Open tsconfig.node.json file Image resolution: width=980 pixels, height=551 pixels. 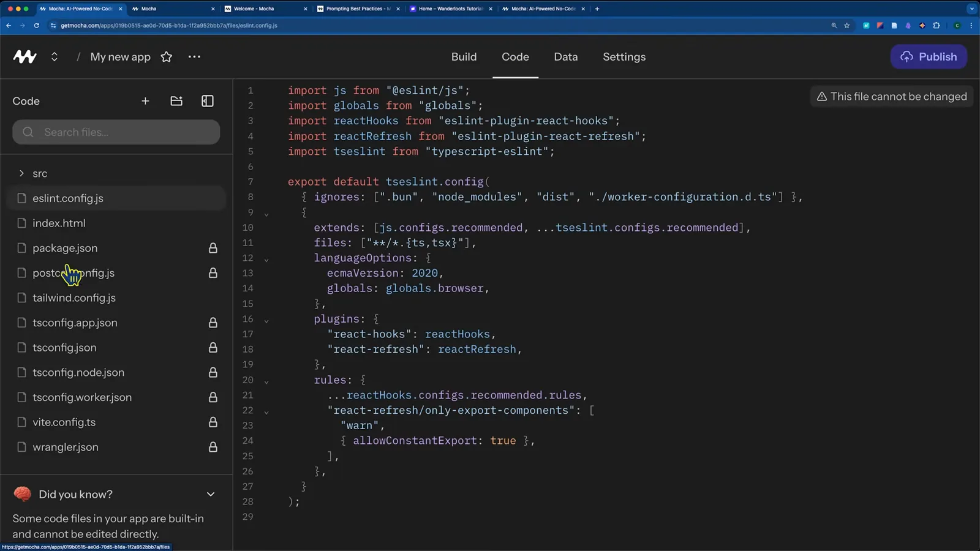click(x=116, y=372)
